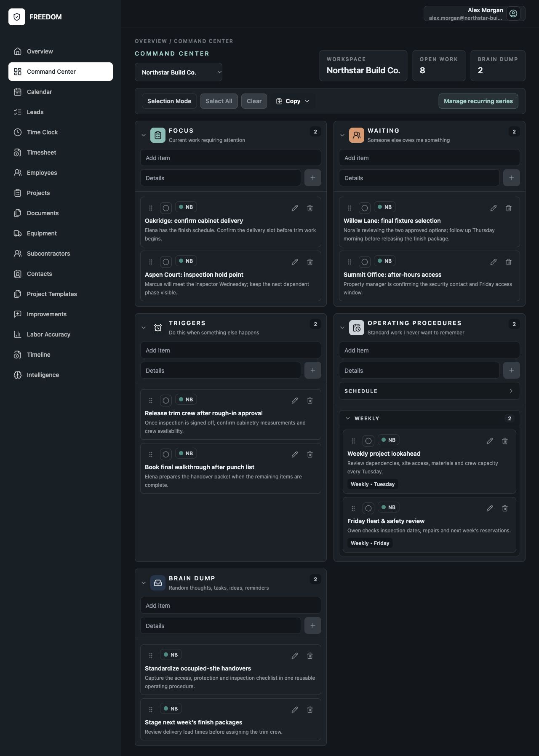Edit the Friday fleet & safety review item

490,508
